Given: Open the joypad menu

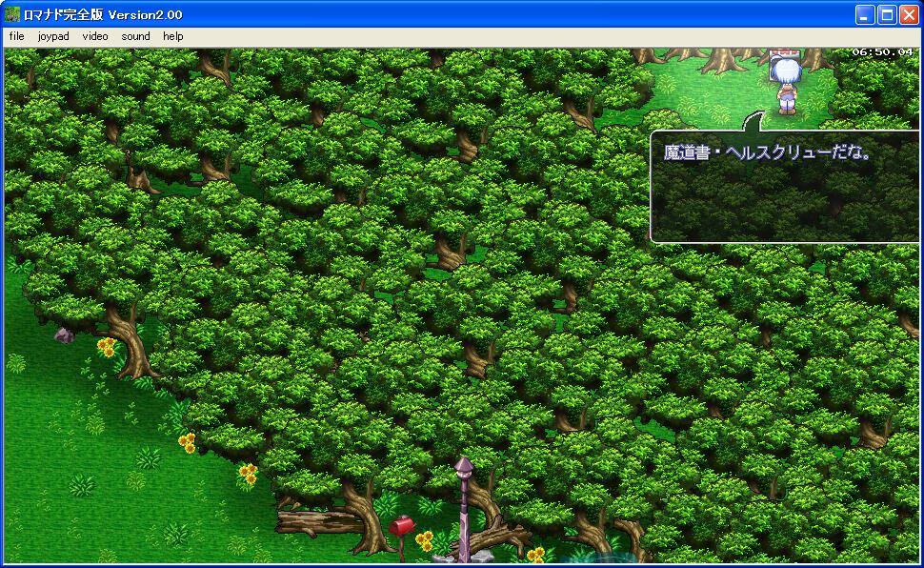Looking at the screenshot, I should coord(53,36).
